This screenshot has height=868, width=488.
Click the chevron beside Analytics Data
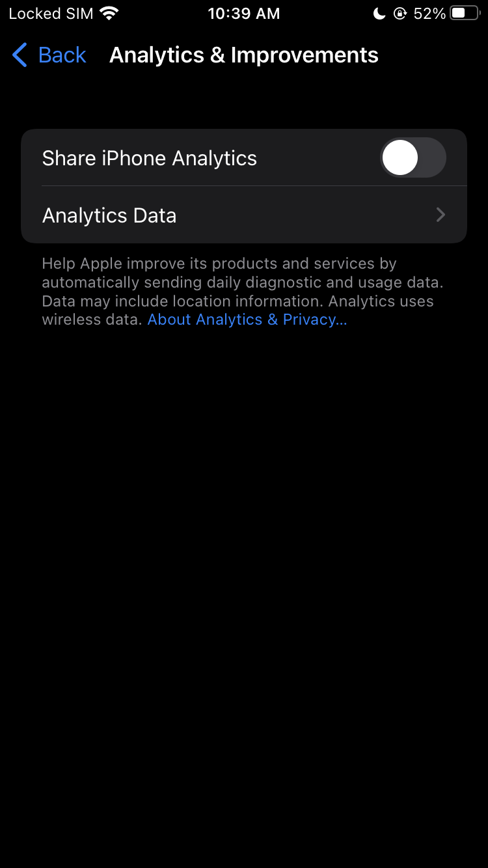[441, 215]
